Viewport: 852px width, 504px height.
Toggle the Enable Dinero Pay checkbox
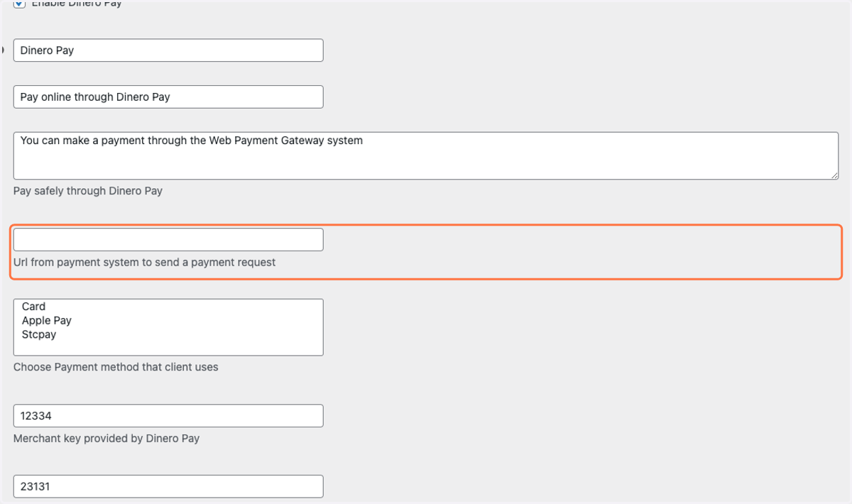(x=19, y=4)
